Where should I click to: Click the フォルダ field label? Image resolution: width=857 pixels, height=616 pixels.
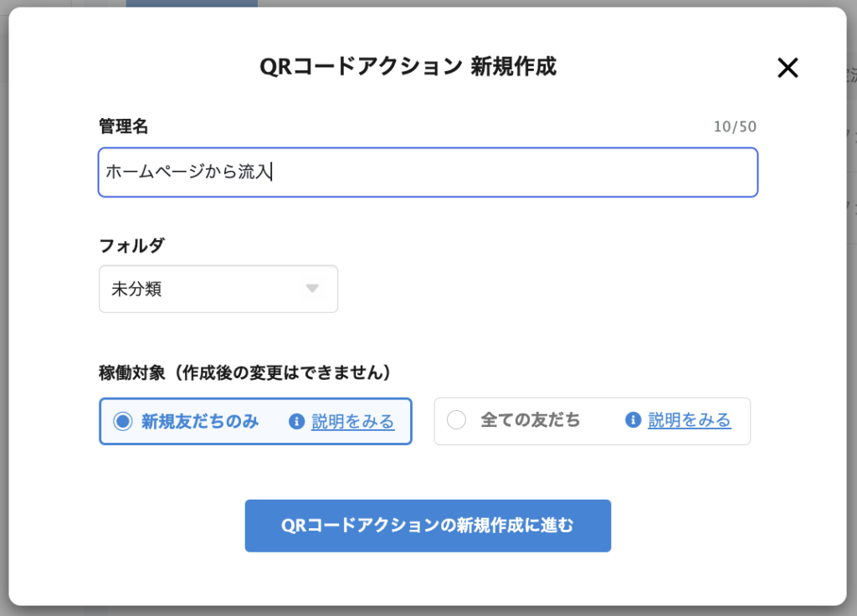pos(131,245)
